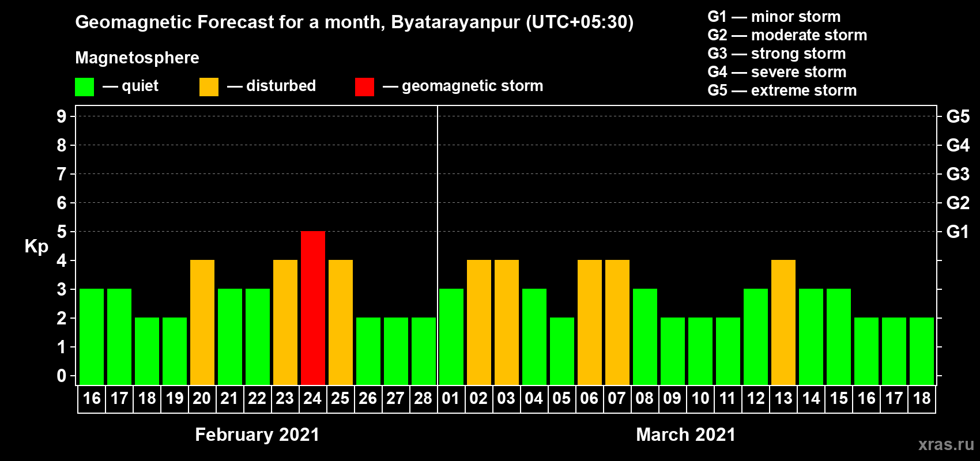Click the G3 right axis label
The height and width of the screenshot is (461, 980).
[958, 174]
